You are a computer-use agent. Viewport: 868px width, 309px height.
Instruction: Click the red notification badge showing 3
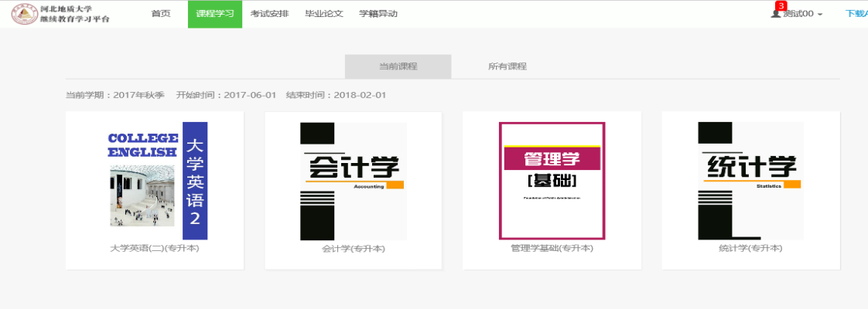click(781, 5)
